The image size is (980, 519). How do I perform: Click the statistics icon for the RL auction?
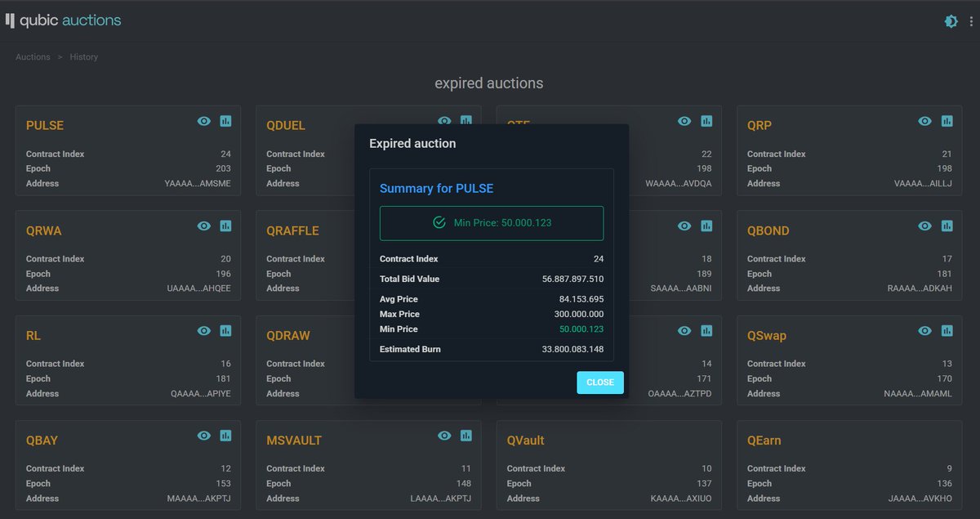[x=225, y=331]
